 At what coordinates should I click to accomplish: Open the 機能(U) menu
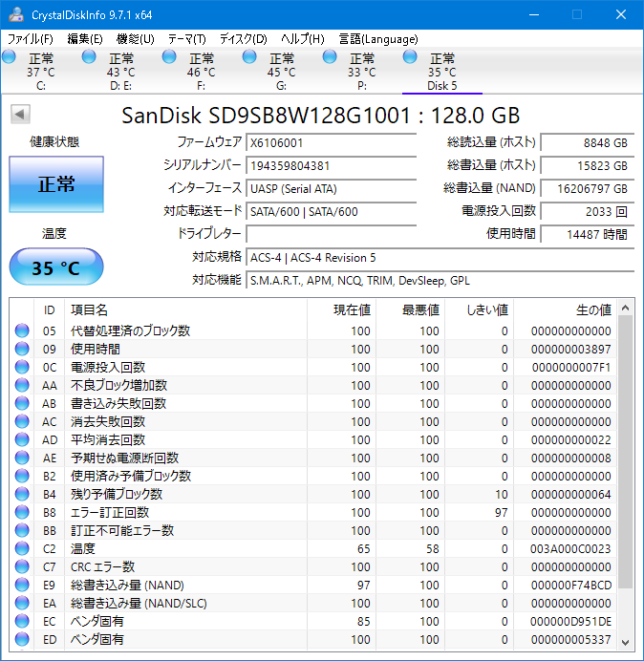pos(136,39)
